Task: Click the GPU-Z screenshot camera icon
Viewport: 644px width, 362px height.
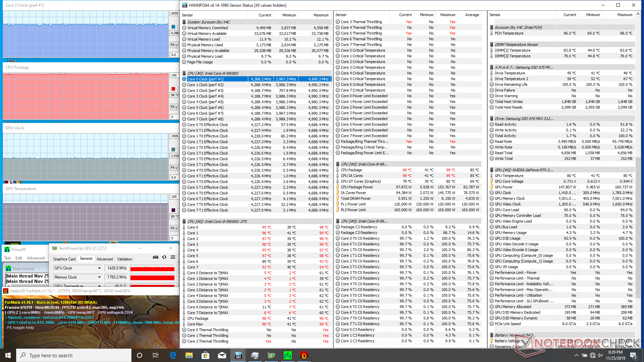Action: [156, 257]
